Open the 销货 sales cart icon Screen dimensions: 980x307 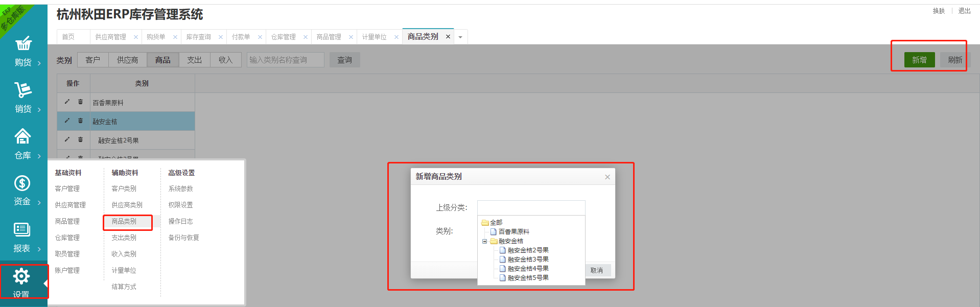pyautogui.click(x=23, y=90)
